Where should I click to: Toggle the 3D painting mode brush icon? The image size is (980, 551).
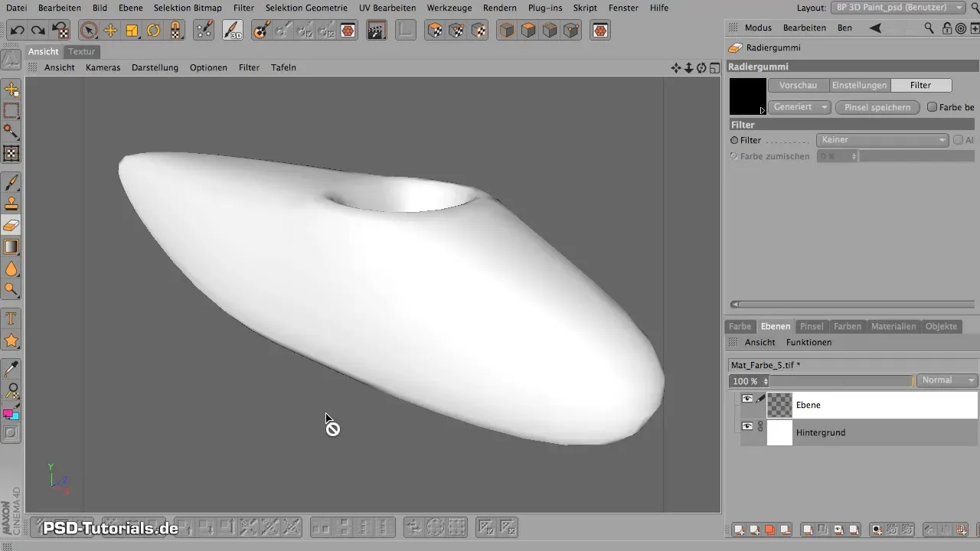233,31
